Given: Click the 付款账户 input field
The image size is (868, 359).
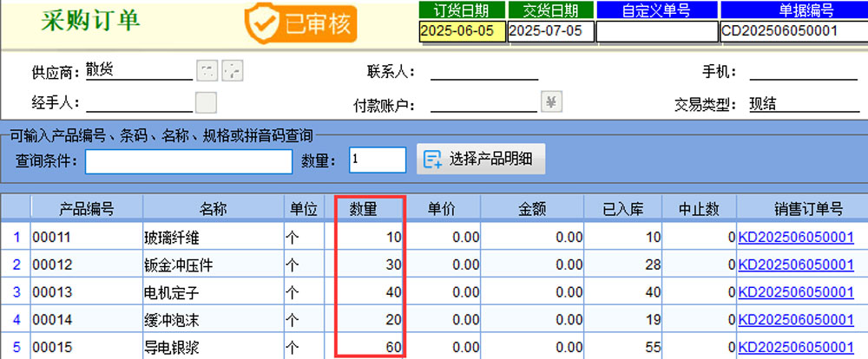Looking at the screenshot, I should pos(483,104).
